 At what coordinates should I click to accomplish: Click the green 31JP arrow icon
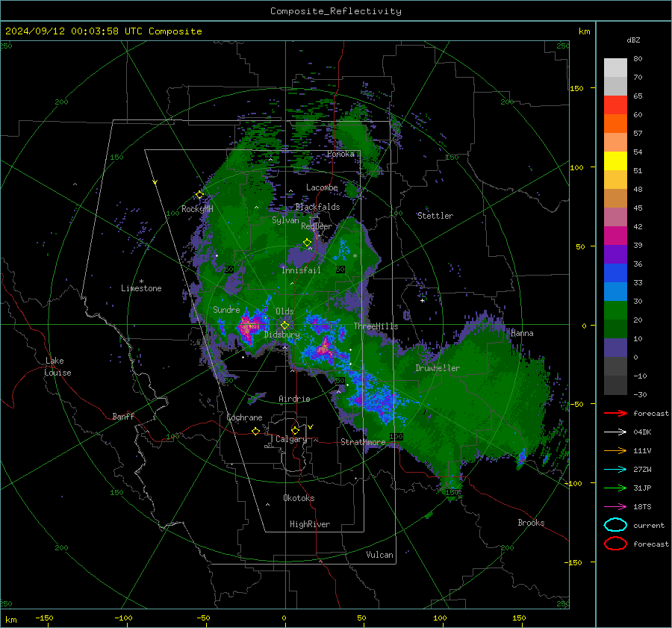click(615, 488)
